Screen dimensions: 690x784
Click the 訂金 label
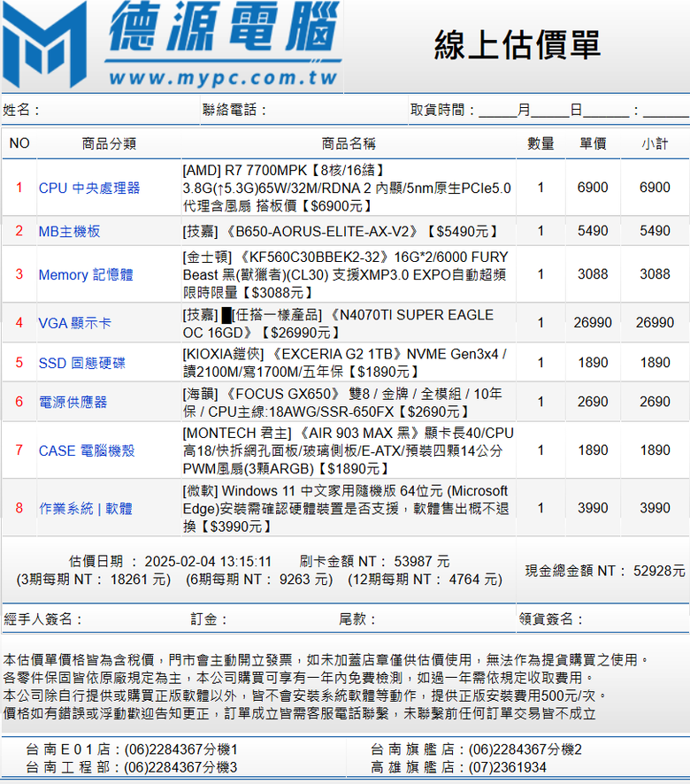(209, 619)
